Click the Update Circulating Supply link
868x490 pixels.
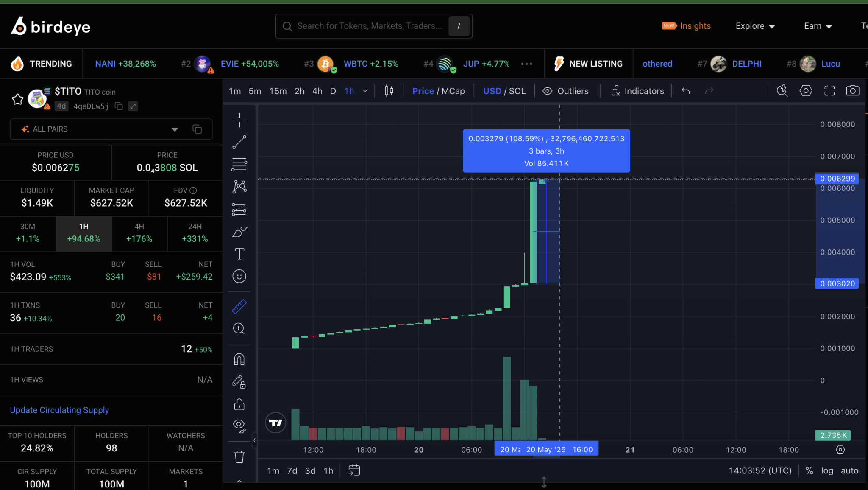[x=59, y=410]
